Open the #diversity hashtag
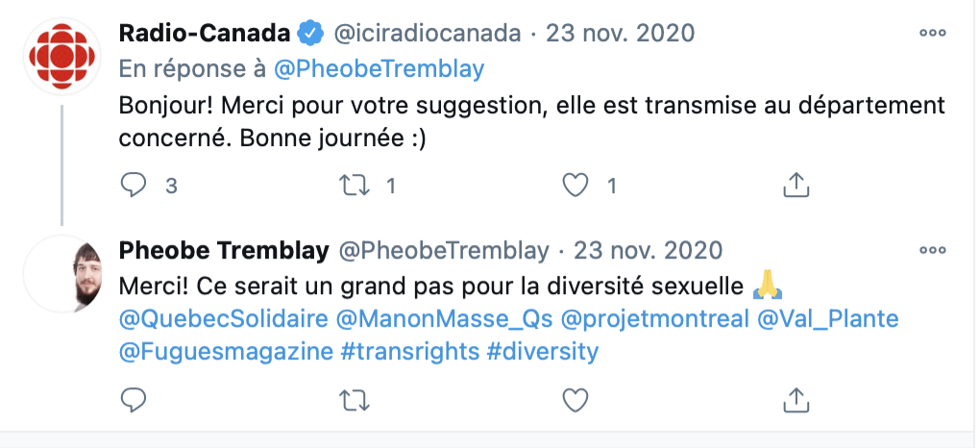Viewport: 980px width, 448px height. tap(543, 351)
